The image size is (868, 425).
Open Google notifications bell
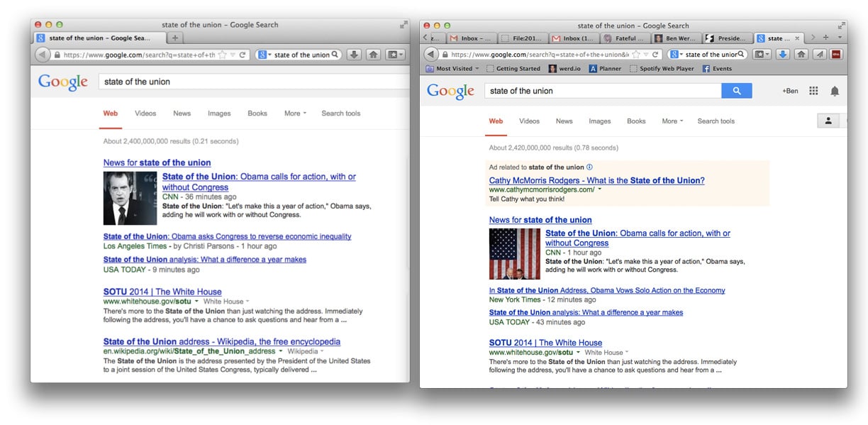point(835,91)
